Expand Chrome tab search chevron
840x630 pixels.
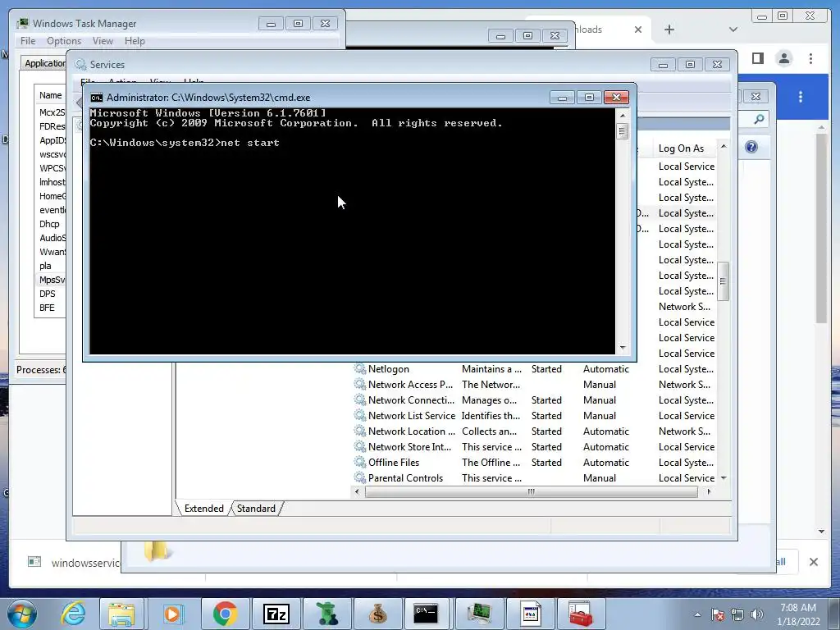click(x=733, y=30)
